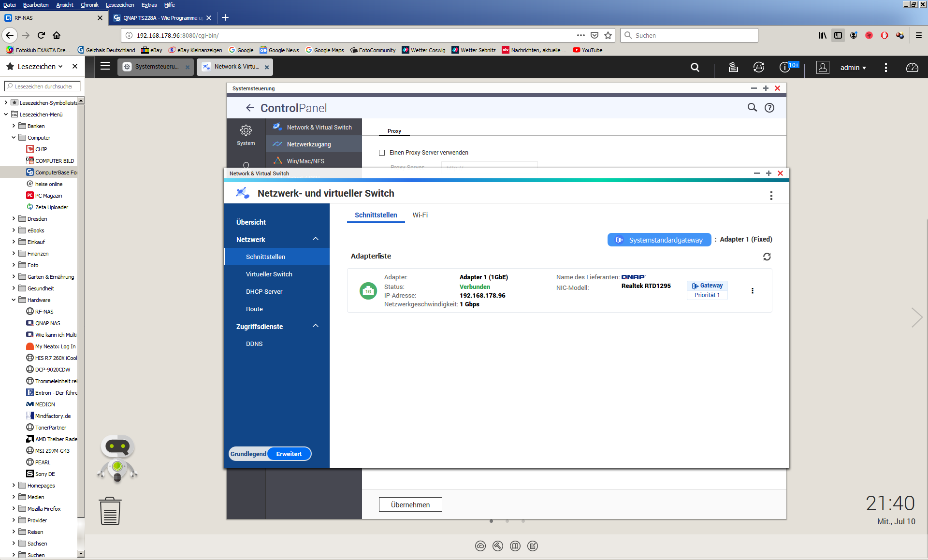
Task: Collapse the Zugriffsdienste section
Action: (316, 326)
